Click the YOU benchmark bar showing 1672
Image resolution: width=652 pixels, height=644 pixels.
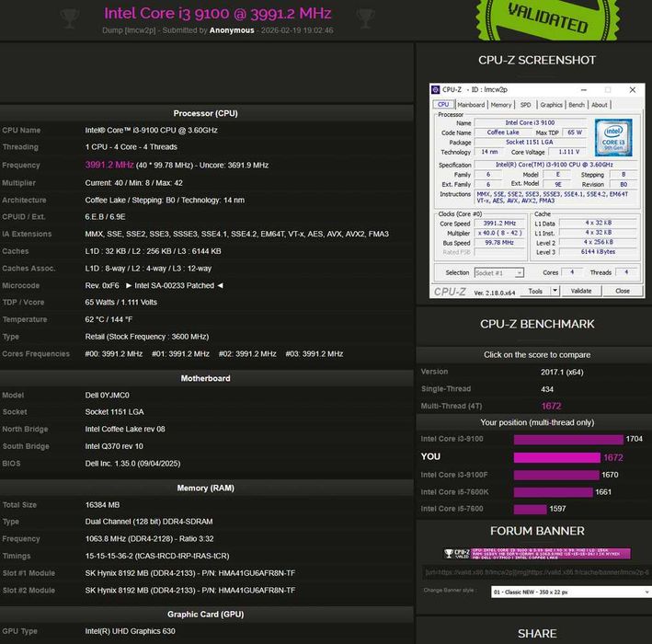[x=556, y=457]
